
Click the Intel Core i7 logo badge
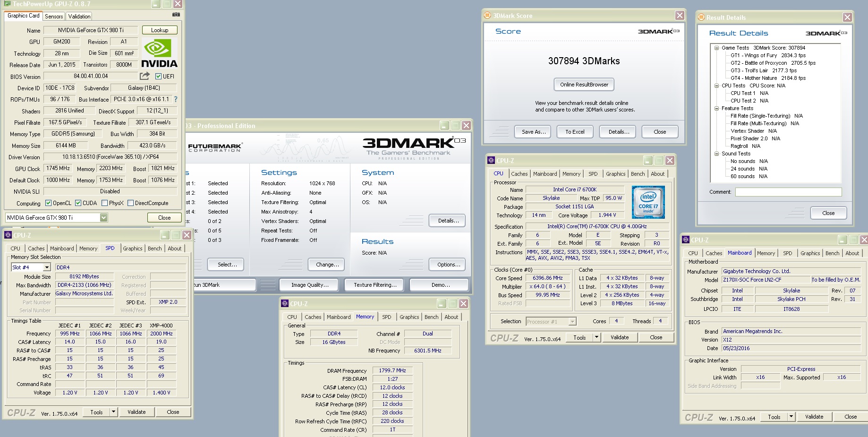tap(648, 202)
